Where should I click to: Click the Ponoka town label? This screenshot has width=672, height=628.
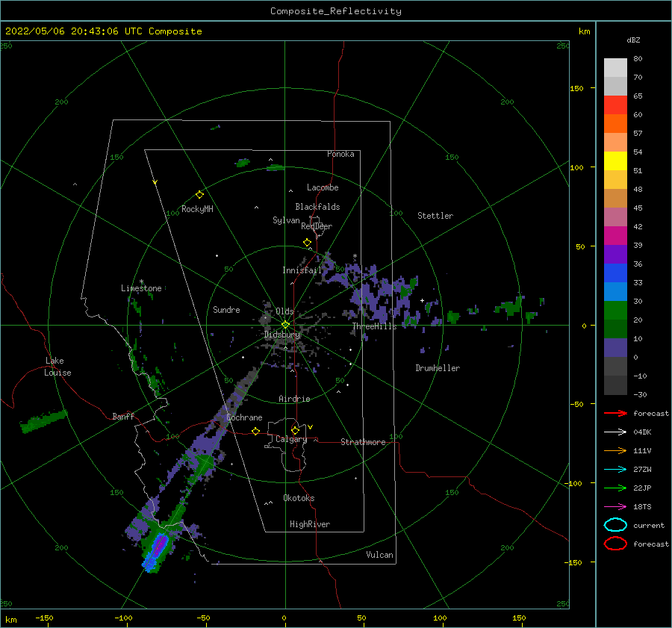click(340, 154)
